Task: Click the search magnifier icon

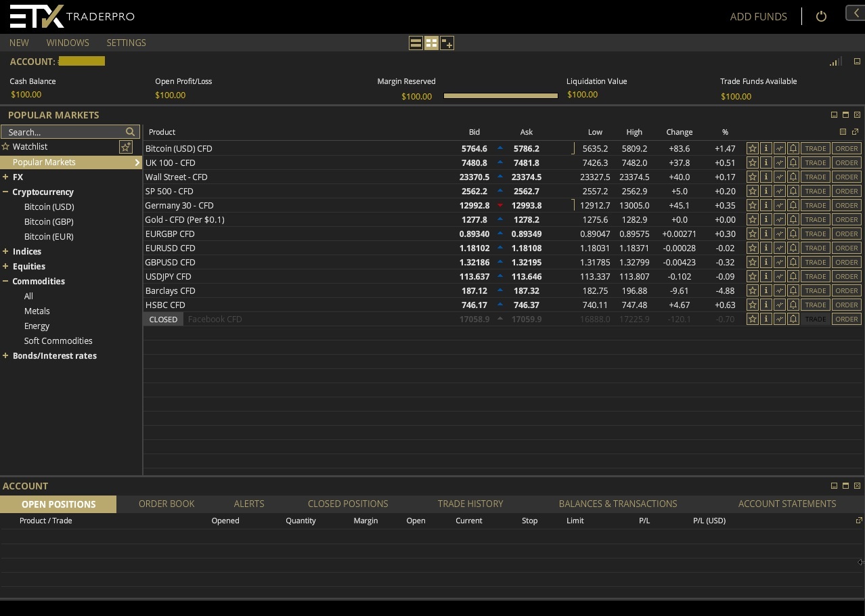Action: 129,132
